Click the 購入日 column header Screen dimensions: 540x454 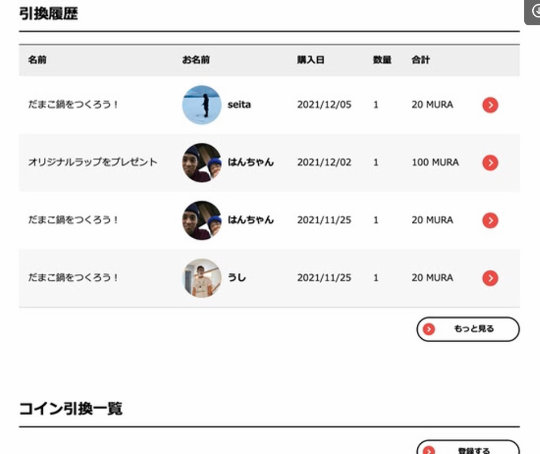(x=311, y=60)
